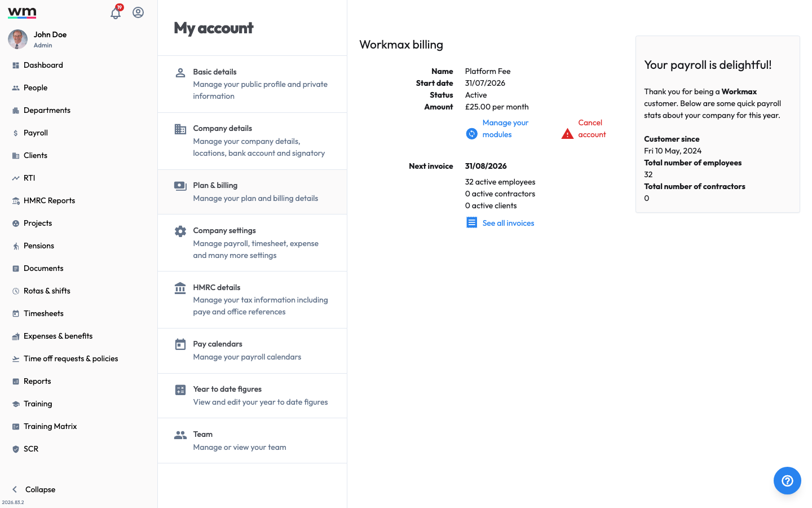The image size is (812, 508).
Task: Click the £25.00 per month amount
Action: [x=497, y=107]
